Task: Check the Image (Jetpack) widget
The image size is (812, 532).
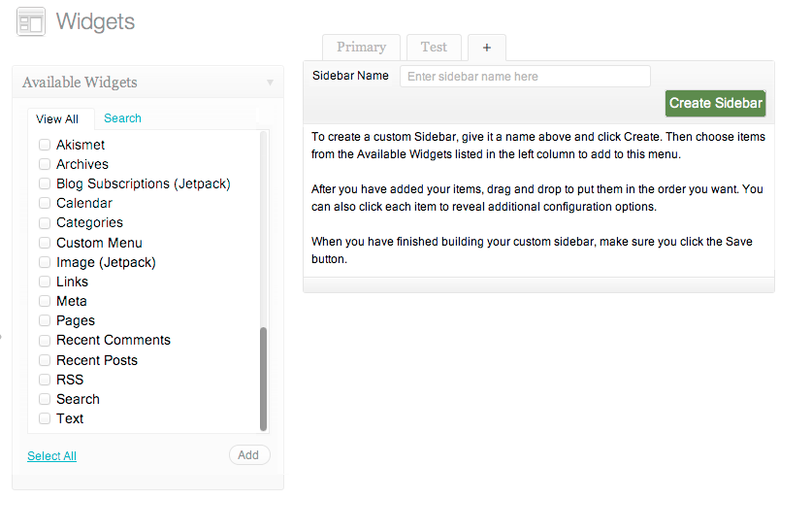Action: 45,262
